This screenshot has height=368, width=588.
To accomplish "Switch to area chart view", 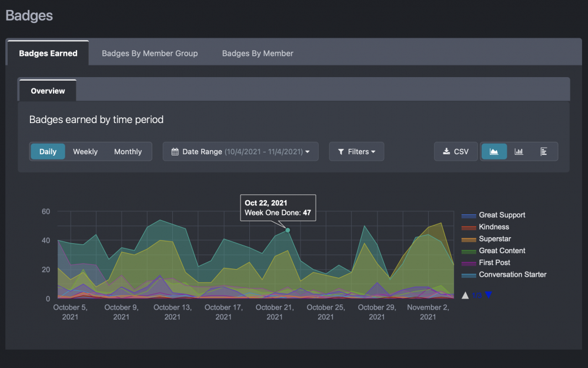I will (x=494, y=151).
